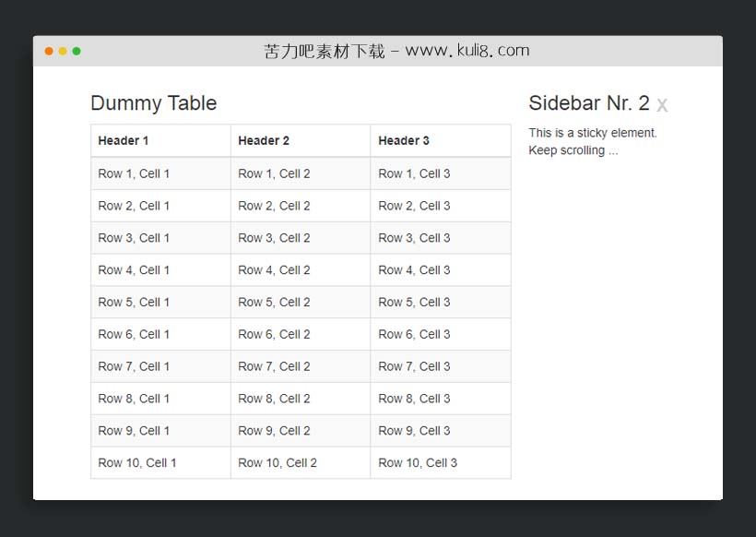The image size is (756, 537).
Task: Select the Header 1 column header
Action: coord(124,141)
